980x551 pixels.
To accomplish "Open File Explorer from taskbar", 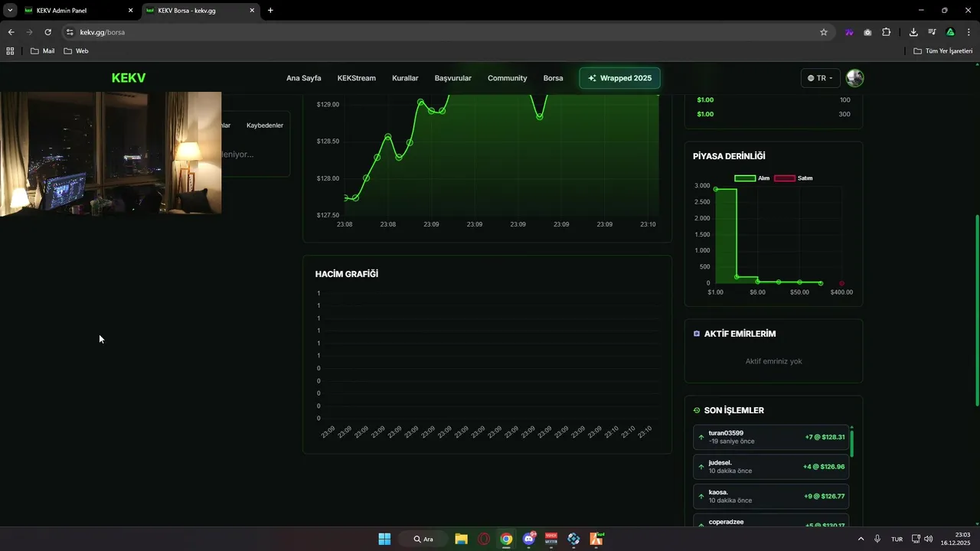I will tap(461, 539).
